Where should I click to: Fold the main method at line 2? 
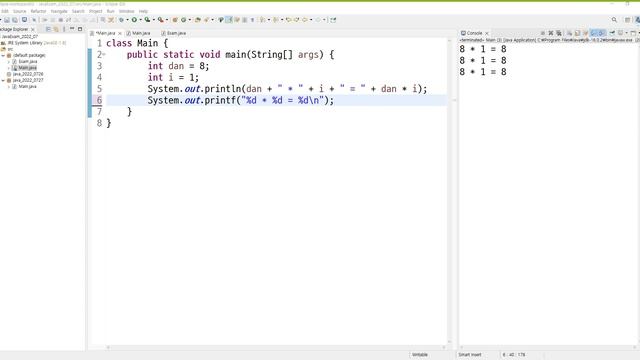[104, 54]
